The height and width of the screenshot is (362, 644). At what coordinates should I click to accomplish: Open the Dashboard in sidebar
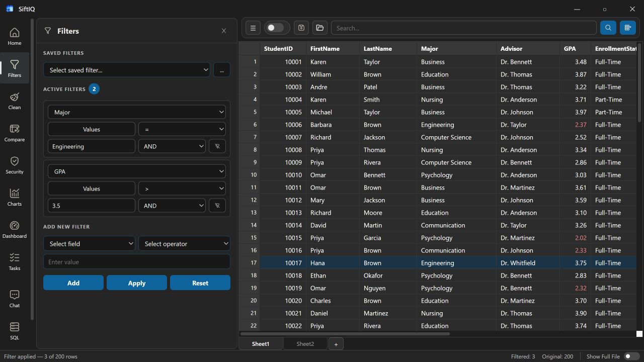click(15, 229)
